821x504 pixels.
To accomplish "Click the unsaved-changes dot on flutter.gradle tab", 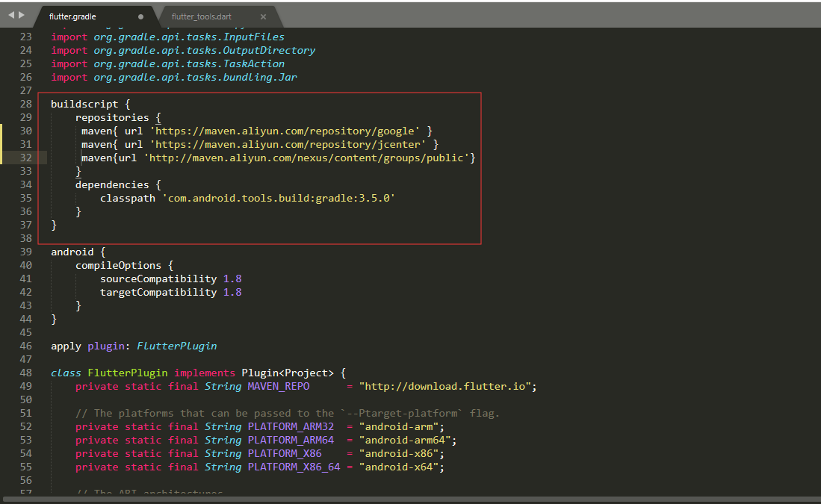I will (140, 16).
